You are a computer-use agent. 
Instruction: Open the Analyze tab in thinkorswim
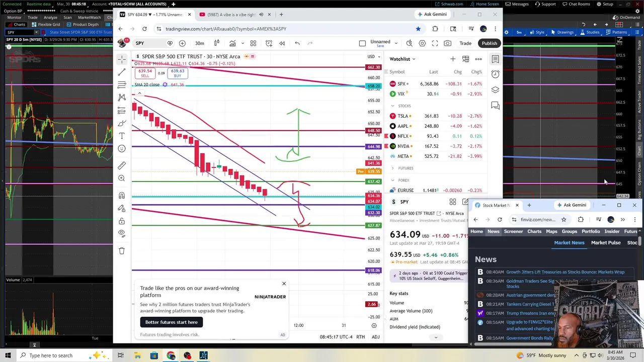coord(50,17)
